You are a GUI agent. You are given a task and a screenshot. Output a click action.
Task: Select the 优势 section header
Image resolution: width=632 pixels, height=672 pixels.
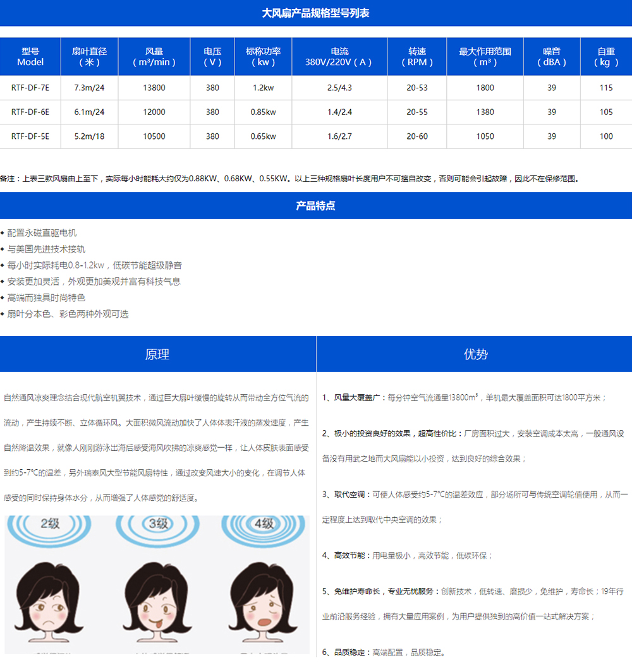pyautogui.click(x=475, y=354)
